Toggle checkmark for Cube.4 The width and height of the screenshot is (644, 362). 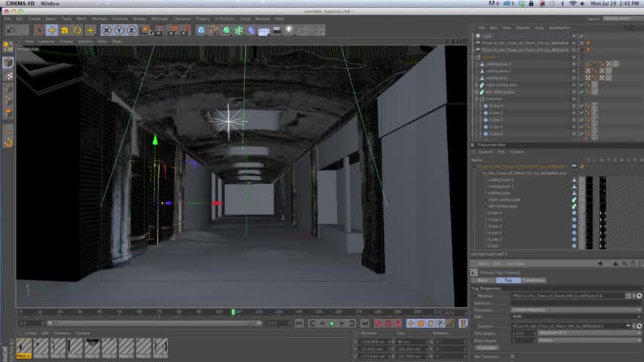[x=581, y=106]
